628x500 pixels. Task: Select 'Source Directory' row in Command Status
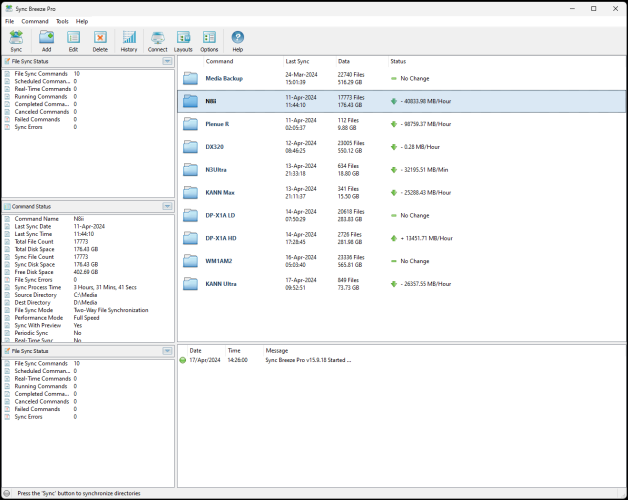click(36, 295)
